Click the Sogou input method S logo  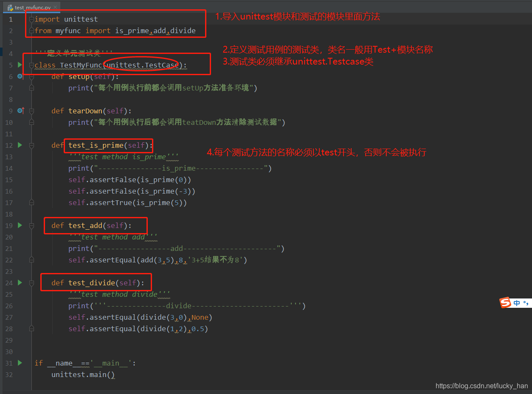point(505,303)
